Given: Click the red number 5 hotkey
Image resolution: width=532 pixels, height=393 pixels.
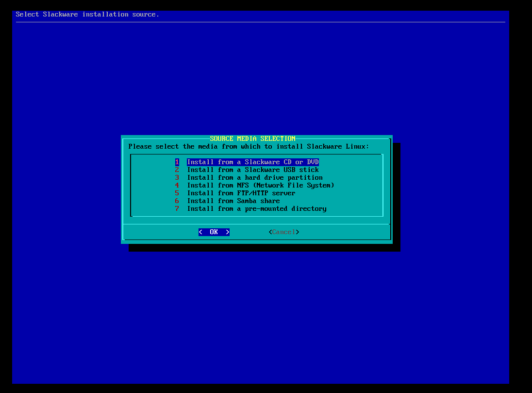Looking at the screenshot, I should [177, 193].
